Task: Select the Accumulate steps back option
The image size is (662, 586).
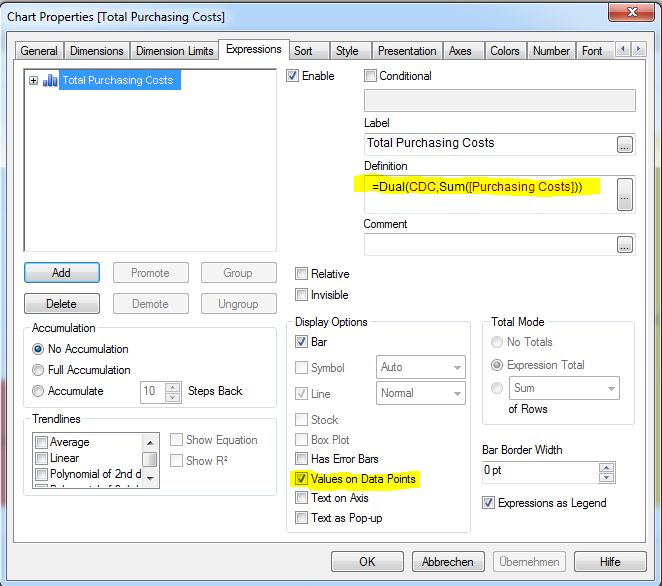Action: tap(38, 391)
